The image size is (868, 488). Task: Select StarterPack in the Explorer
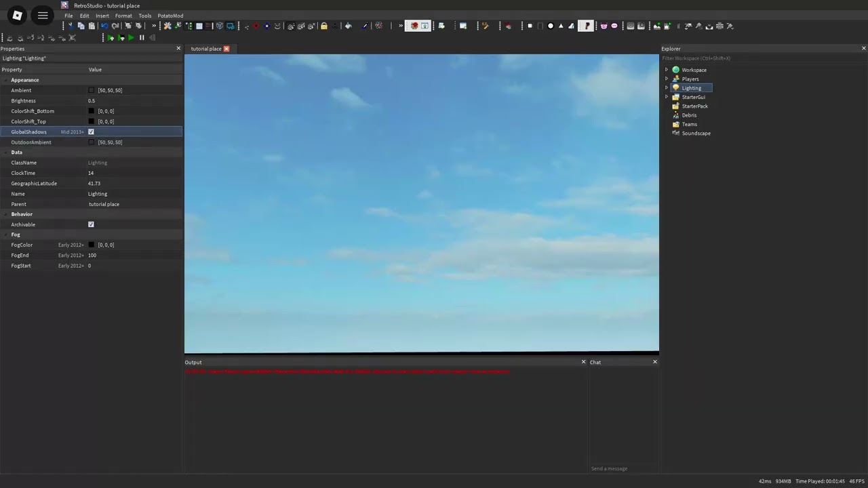coord(694,106)
